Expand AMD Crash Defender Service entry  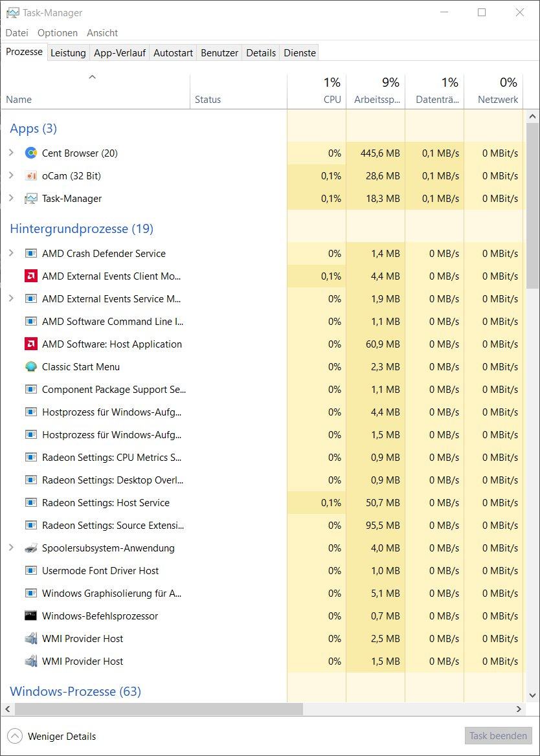click(x=10, y=254)
